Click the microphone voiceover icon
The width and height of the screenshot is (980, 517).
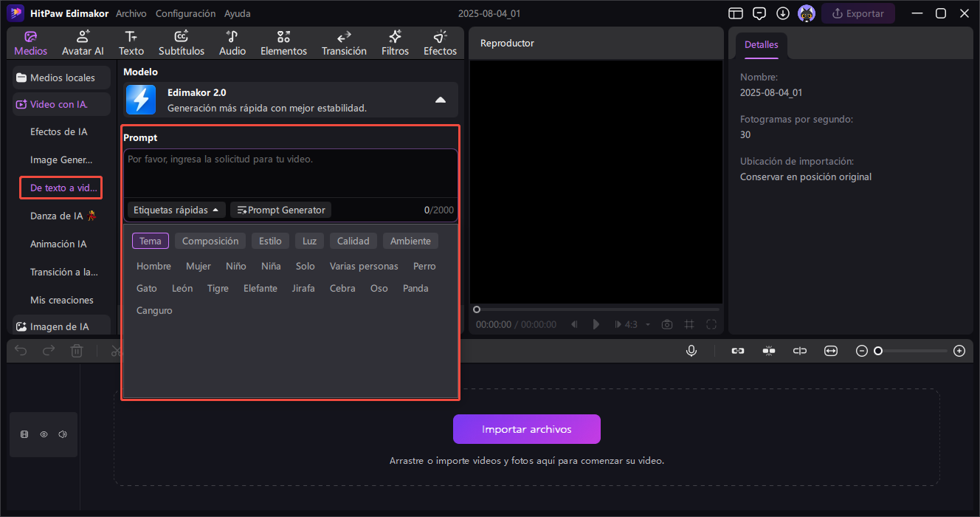pyautogui.click(x=691, y=351)
